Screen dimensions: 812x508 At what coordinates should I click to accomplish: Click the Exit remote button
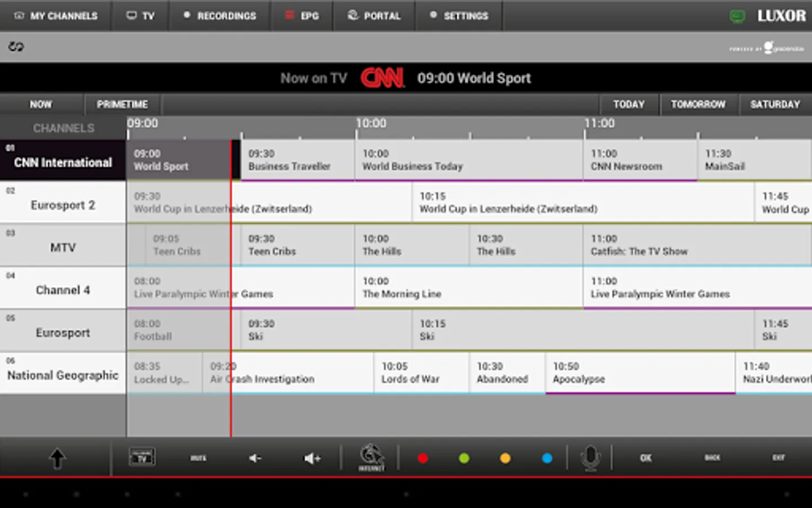pyautogui.click(x=779, y=458)
